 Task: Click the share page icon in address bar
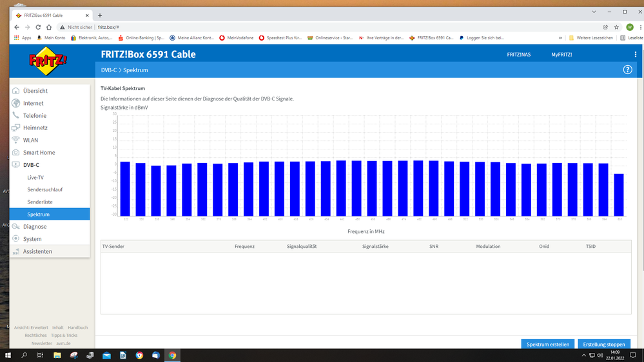click(605, 27)
